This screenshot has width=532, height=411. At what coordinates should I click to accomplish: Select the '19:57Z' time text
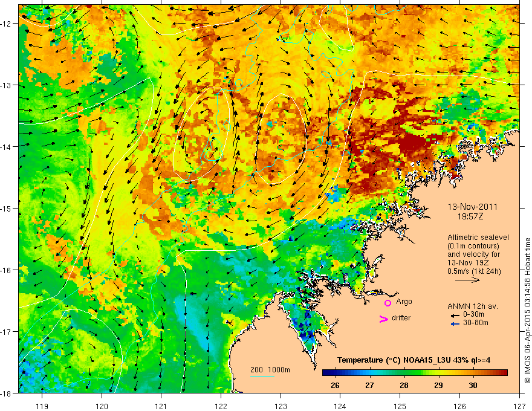click(x=470, y=216)
